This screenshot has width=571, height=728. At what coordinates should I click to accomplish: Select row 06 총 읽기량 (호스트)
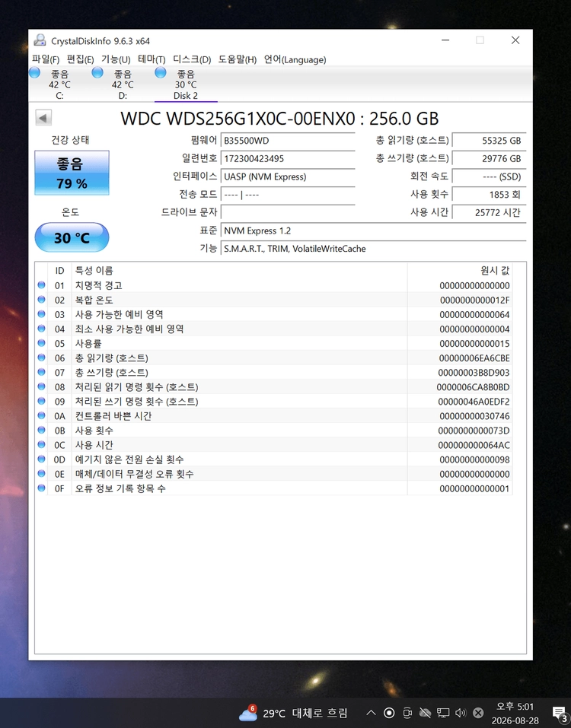tap(274, 358)
